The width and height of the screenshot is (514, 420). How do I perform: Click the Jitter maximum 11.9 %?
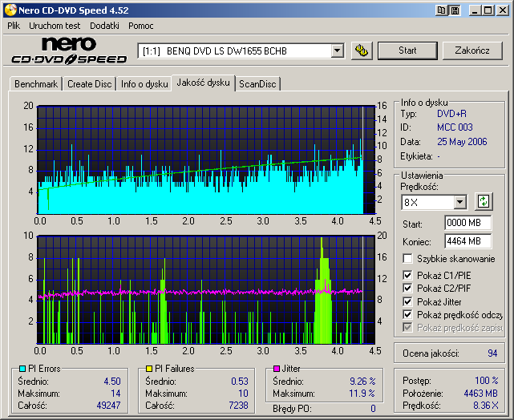(x=362, y=393)
